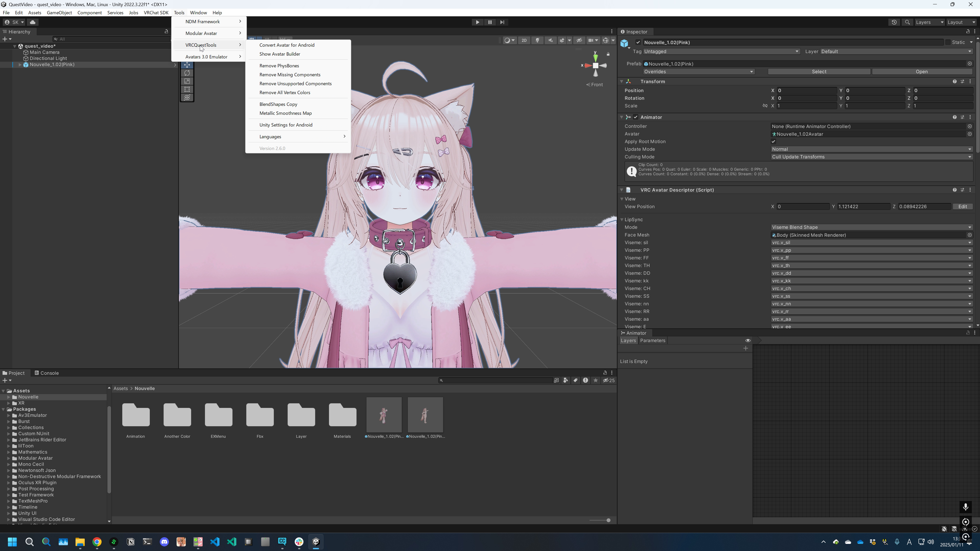
Task: Toggle the Static checkbox in the Inspector
Action: pyautogui.click(x=948, y=42)
